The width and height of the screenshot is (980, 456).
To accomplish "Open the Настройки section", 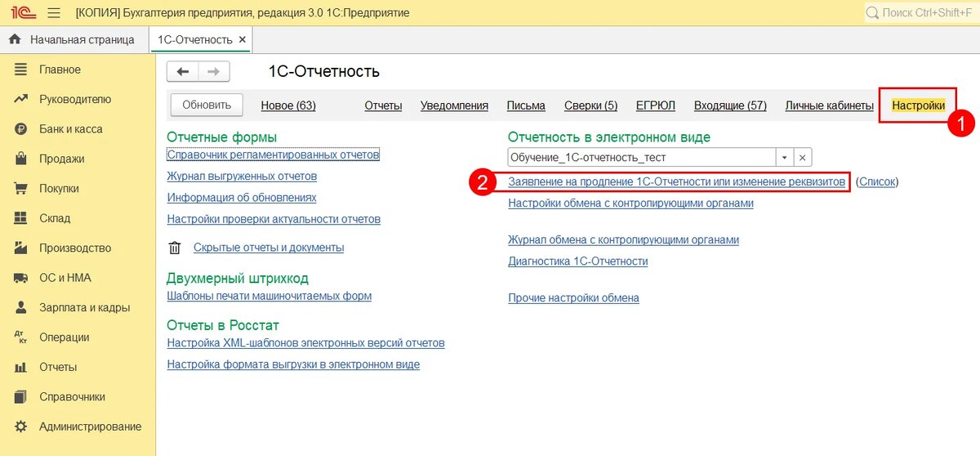I will [x=918, y=105].
